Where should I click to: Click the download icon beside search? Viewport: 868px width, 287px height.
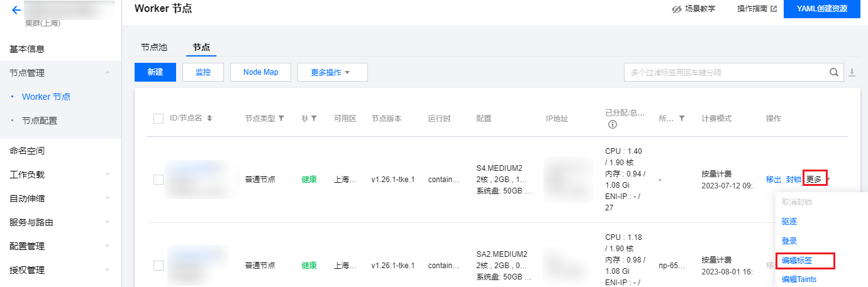[x=852, y=72]
